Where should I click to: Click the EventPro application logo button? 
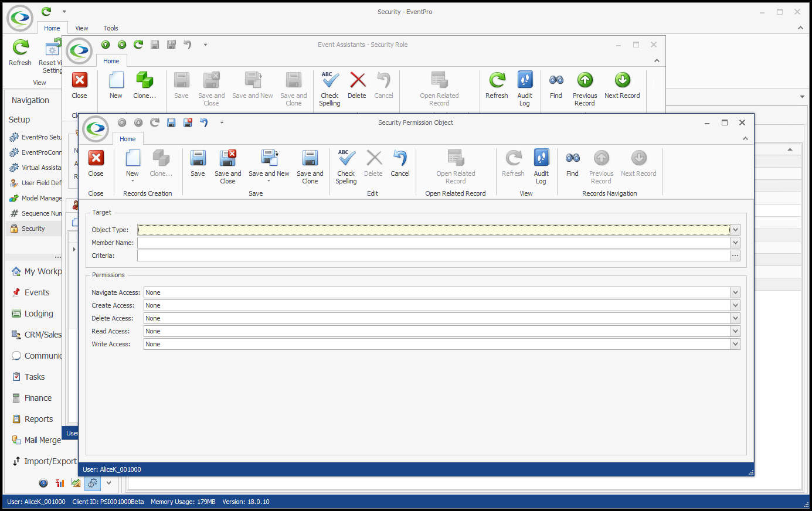tap(21, 18)
